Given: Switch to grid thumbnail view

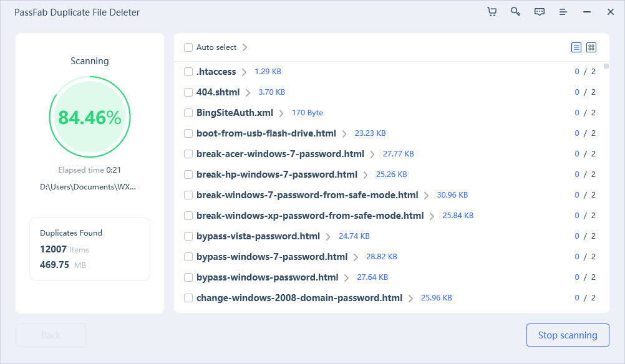Looking at the screenshot, I should click(591, 47).
